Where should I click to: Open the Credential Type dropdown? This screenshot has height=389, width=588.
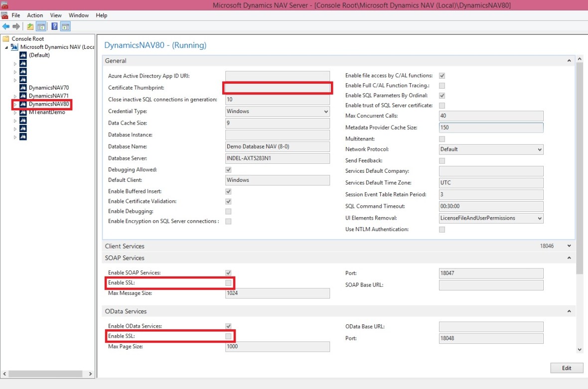278,112
